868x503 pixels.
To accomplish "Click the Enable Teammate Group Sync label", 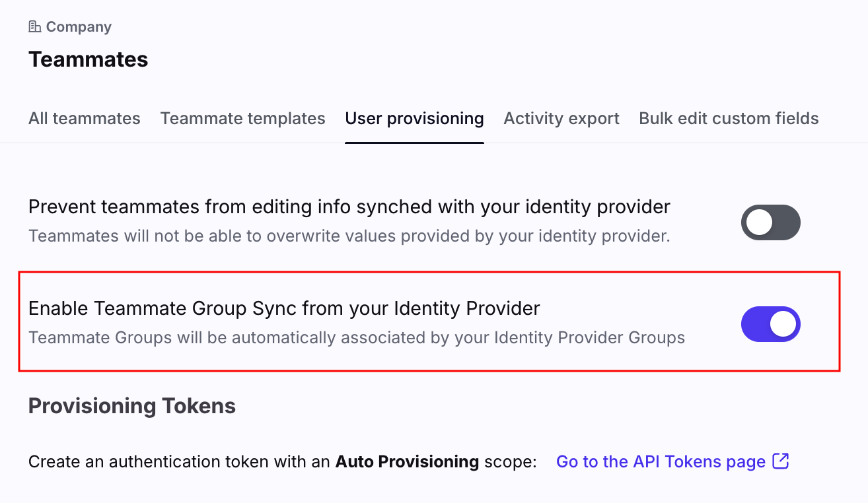I will (x=284, y=308).
